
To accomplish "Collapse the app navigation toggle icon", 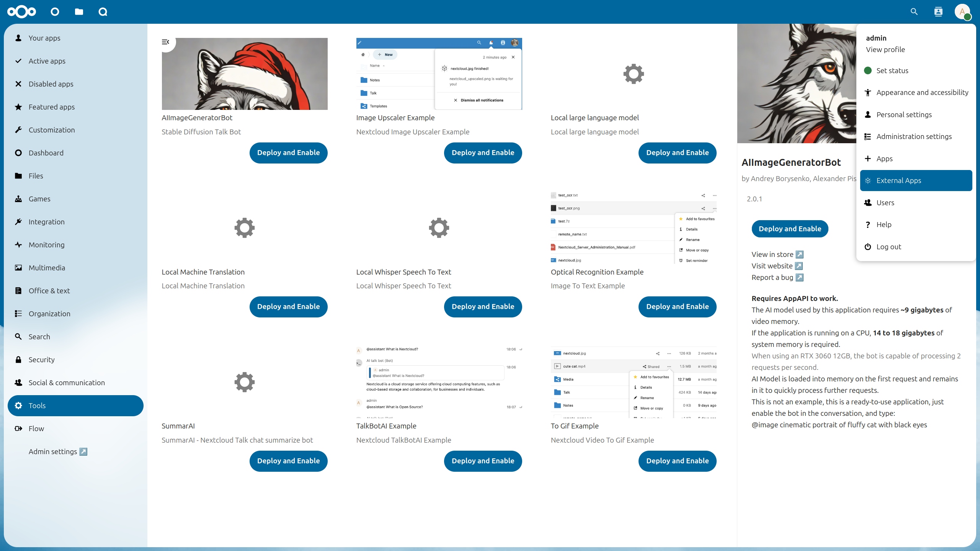I will click(165, 42).
